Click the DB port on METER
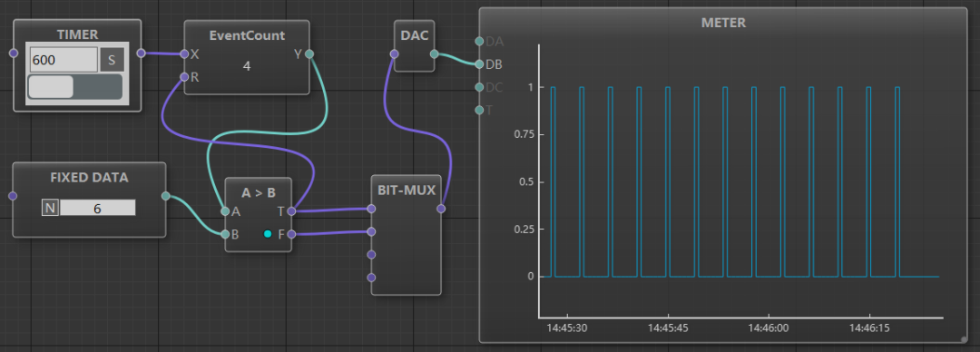Viewport: 980px width, 352px height. coord(479,64)
